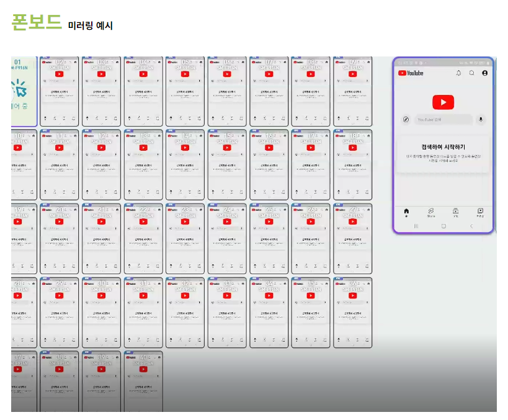Pick mirrored device 06

227,91
